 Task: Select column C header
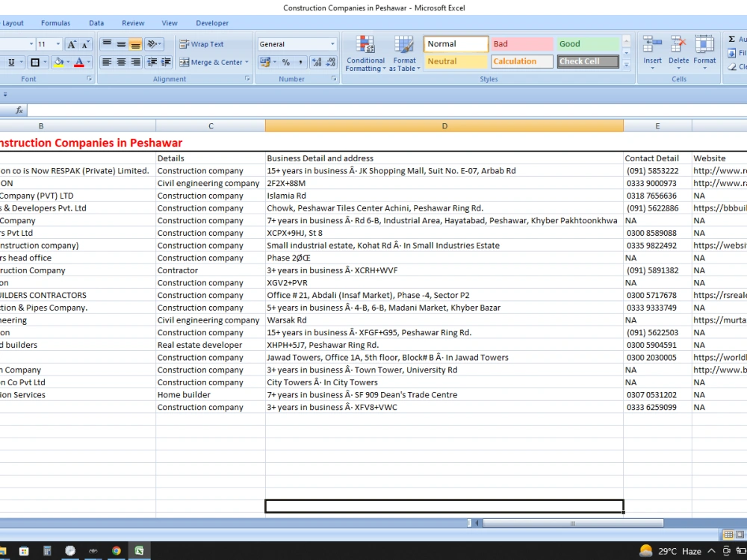211,126
